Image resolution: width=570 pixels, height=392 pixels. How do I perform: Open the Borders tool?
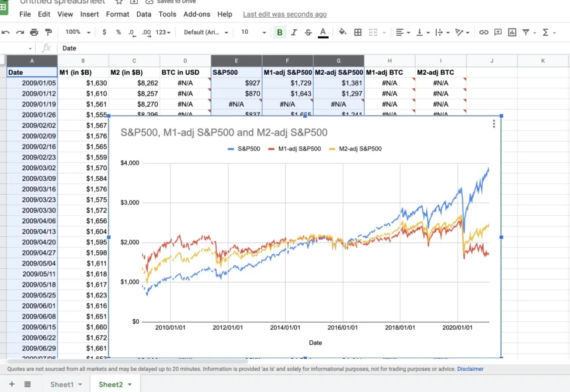[358, 32]
